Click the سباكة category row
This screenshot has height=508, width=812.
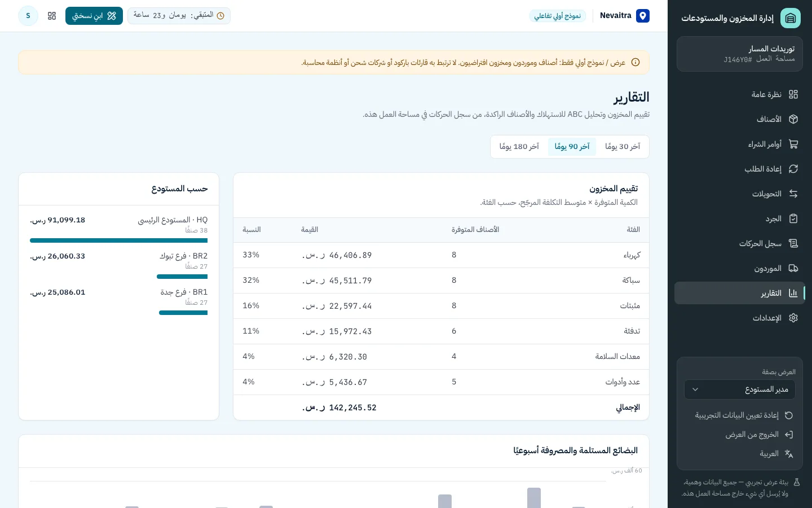(441, 281)
